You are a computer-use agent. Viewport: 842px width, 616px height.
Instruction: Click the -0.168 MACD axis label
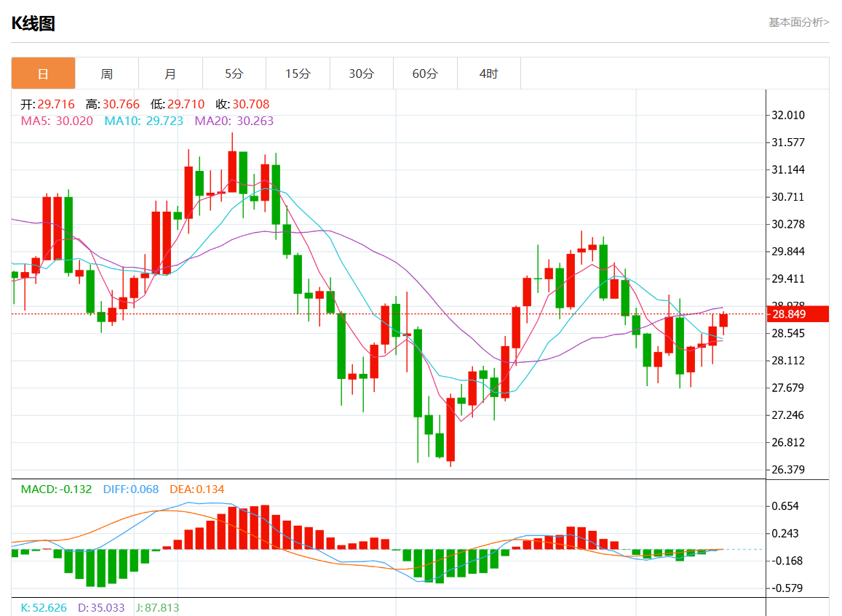[787, 561]
